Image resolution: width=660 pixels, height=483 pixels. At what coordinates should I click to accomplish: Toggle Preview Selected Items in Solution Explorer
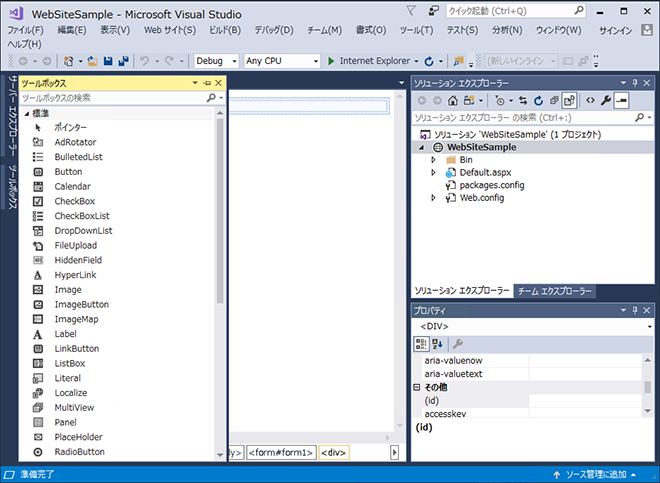pos(621,101)
